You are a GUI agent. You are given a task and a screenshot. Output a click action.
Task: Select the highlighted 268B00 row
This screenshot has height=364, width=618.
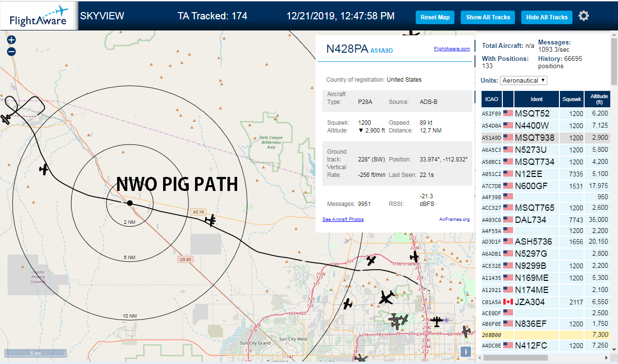546,335
